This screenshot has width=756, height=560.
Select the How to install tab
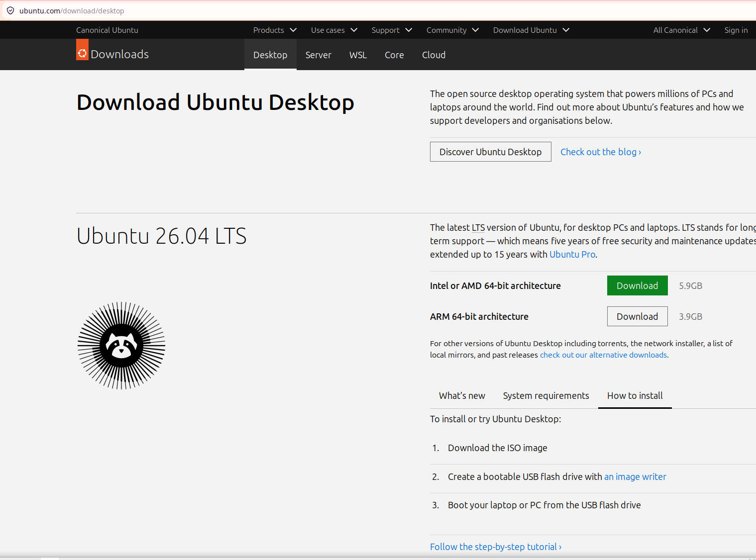(x=635, y=395)
